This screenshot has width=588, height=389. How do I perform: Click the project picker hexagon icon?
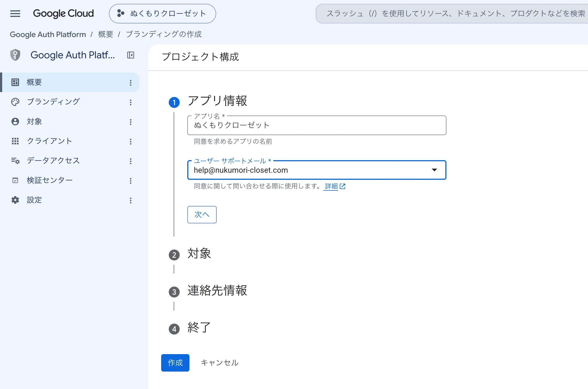click(x=121, y=13)
